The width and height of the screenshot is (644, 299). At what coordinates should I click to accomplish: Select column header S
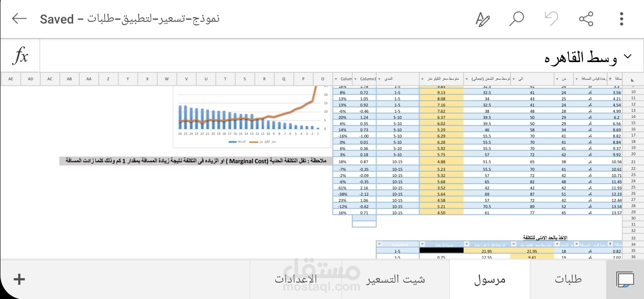(245, 79)
